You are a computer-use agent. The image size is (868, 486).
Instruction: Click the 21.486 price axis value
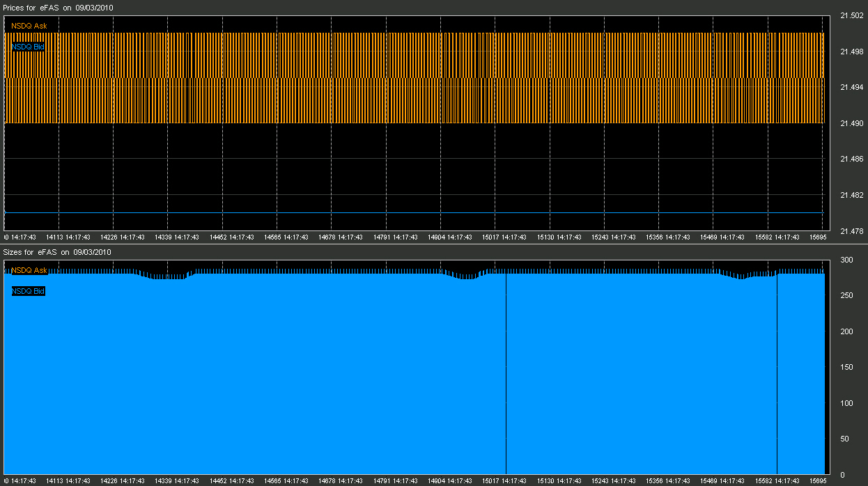[x=851, y=159]
